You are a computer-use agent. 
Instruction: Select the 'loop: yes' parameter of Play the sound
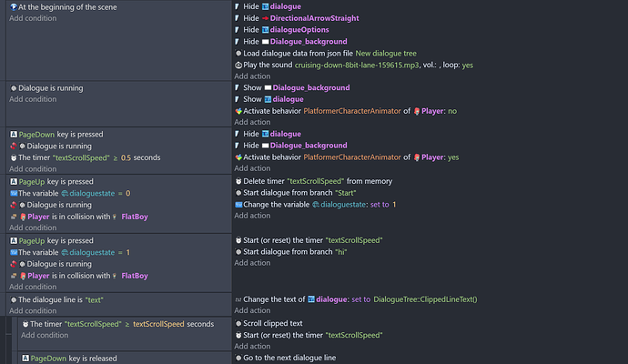(x=468, y=66)
